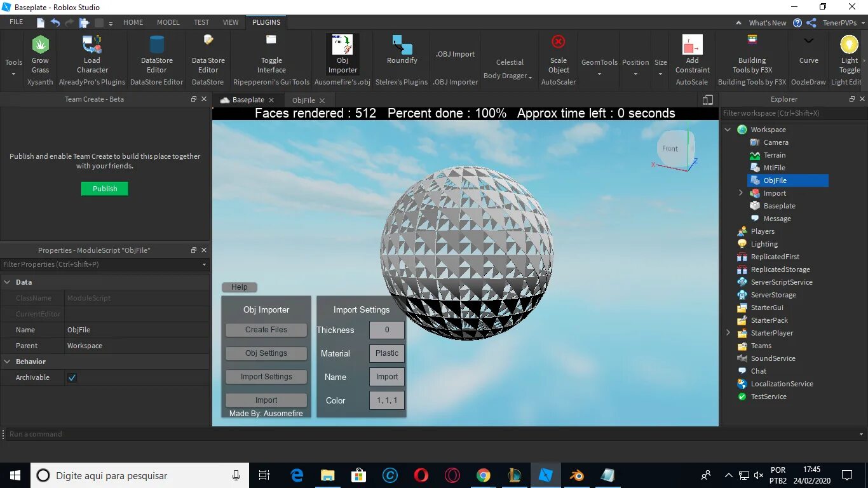Click the Toggle Interface plugin icon
Viewport: 868px width, 488px height.
click(271, 41)
